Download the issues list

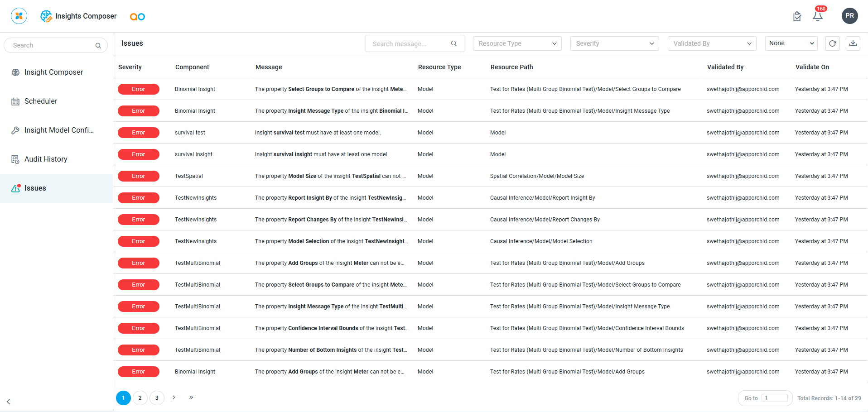pos(853,43)
